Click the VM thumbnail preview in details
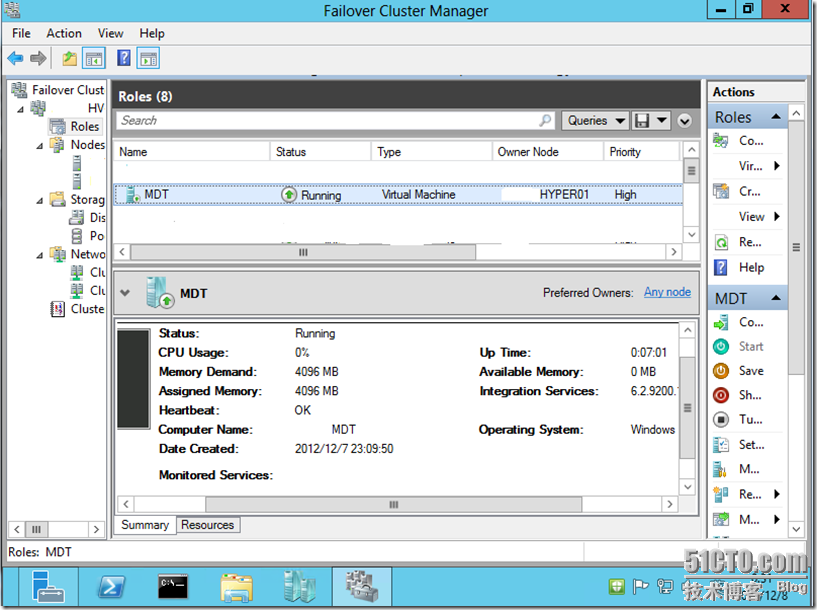Screen dimensions: 817x610 click(x=133, y=379)
